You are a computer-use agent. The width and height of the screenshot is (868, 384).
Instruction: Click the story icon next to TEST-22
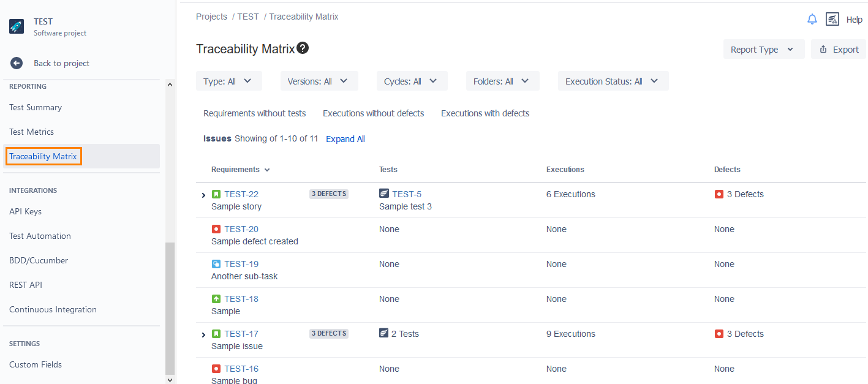click(216, 194)
